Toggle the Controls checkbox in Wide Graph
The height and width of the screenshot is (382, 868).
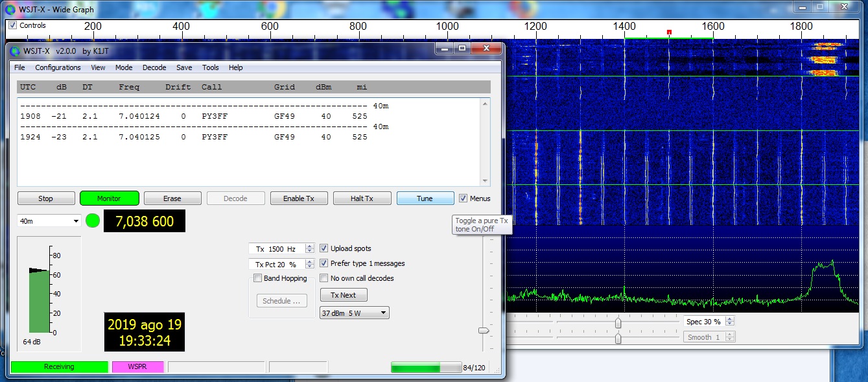pyautogui.click(x=12, y=25)
